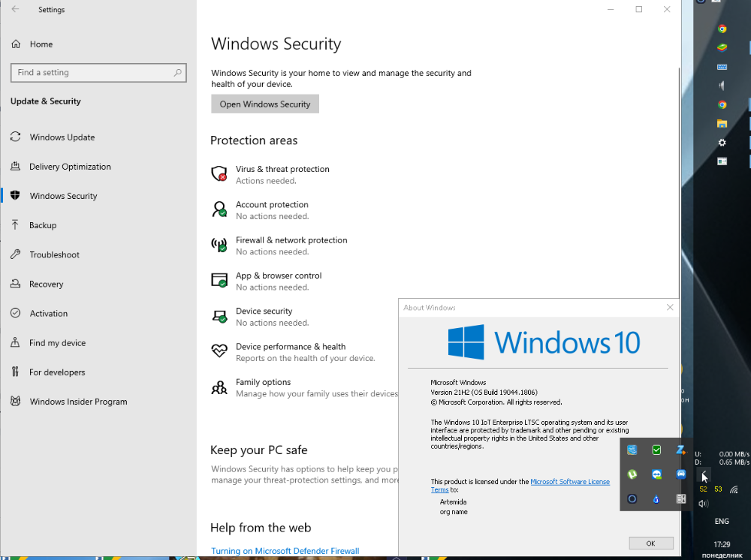
Task: Open File Explorer taskbar icon
Action: point(722,124)
